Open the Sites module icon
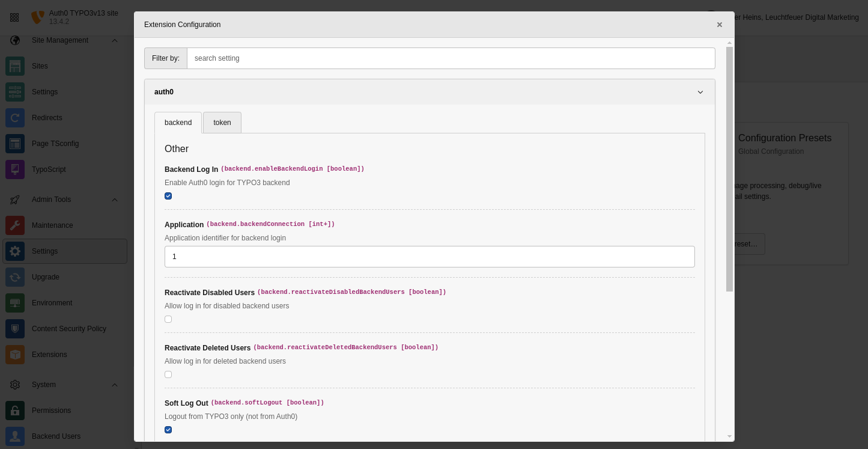Screen dimensions: 868x449 click(15, 66)
